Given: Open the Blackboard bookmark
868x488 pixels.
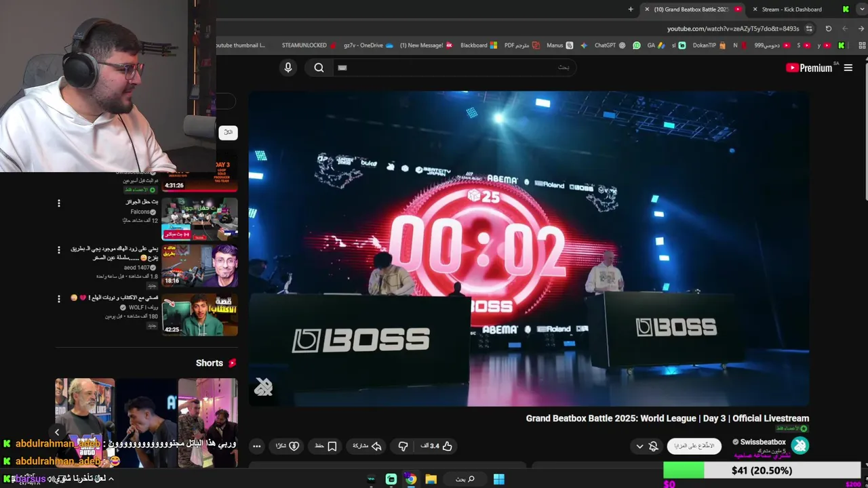Looking at the screenshot, I should [x=479, y=45].
